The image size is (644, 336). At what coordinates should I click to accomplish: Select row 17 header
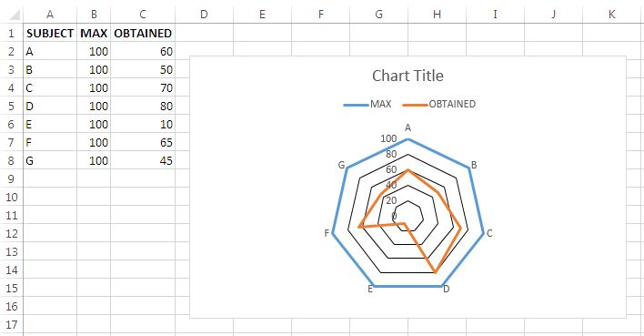11,324
